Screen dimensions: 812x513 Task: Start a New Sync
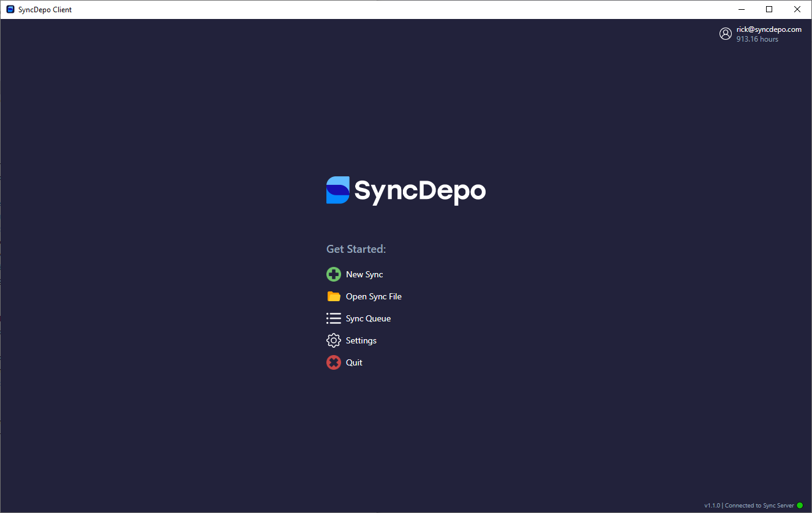[364, 274]
